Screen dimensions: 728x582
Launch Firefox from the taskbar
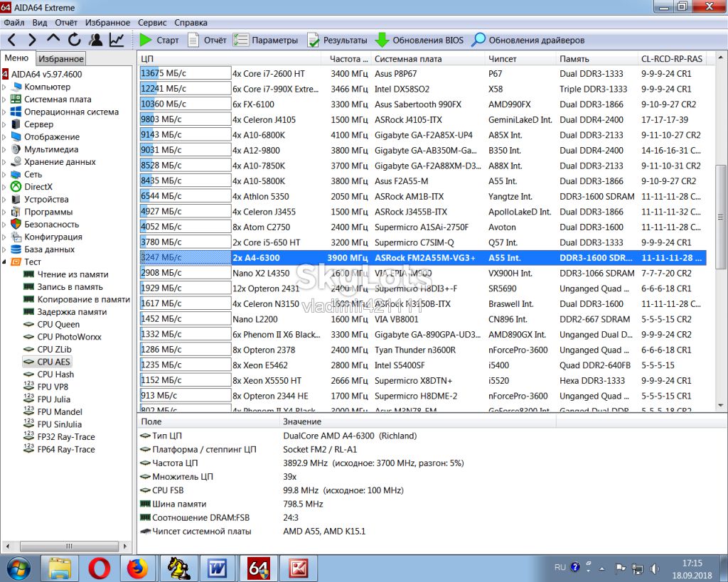click(137, 568)
